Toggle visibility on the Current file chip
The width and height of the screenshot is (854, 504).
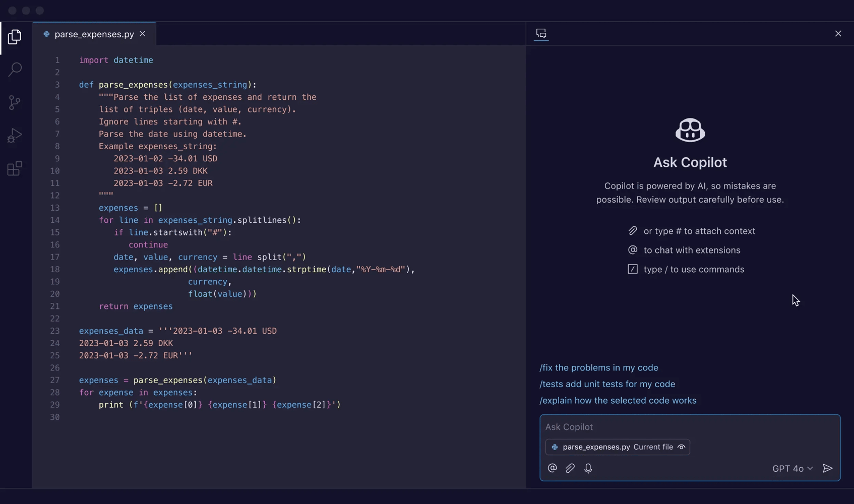681,447
